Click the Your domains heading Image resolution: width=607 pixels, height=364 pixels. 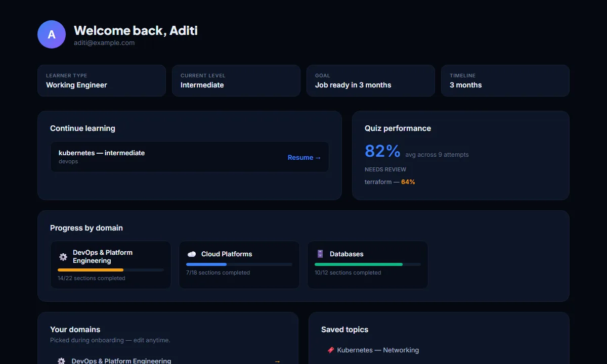click(x=75, y=330)
